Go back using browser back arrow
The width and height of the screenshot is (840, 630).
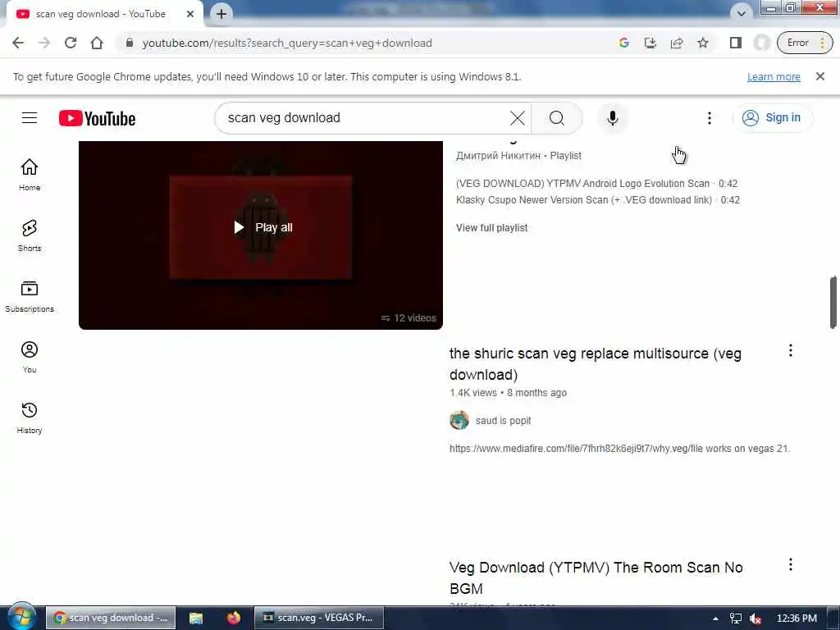(18, 43)
